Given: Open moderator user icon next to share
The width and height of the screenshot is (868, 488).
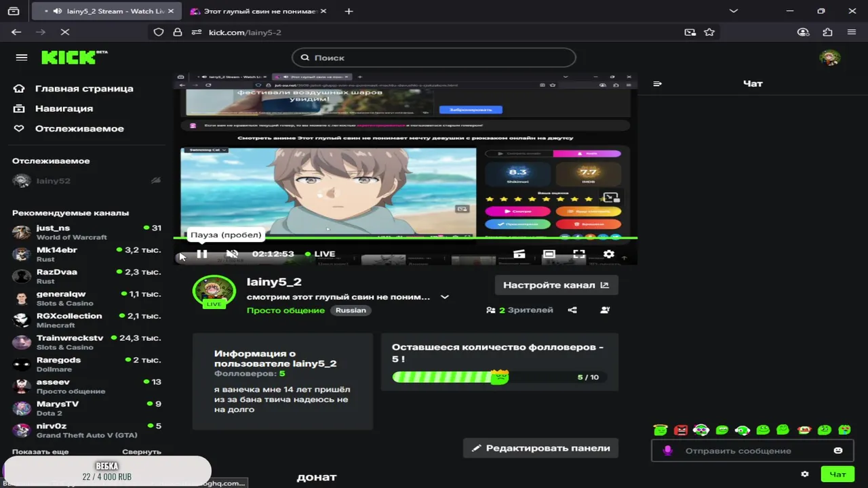Looking at the screenshot, I should pos(605,310).
